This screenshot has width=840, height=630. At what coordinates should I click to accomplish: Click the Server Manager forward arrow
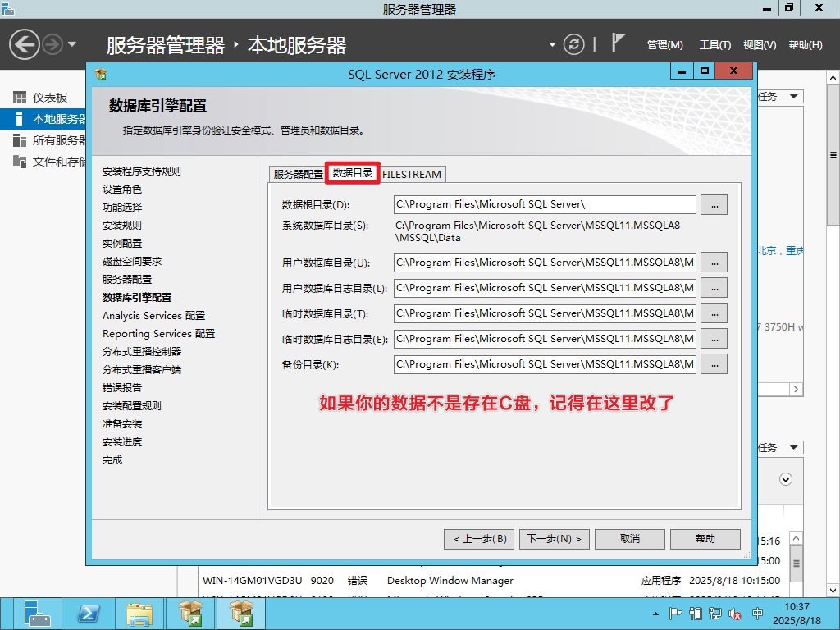52,44
